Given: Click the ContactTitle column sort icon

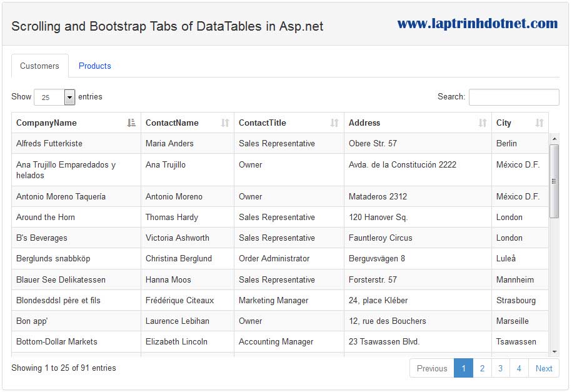Looking at the screenshot, I should pos(334,123).
